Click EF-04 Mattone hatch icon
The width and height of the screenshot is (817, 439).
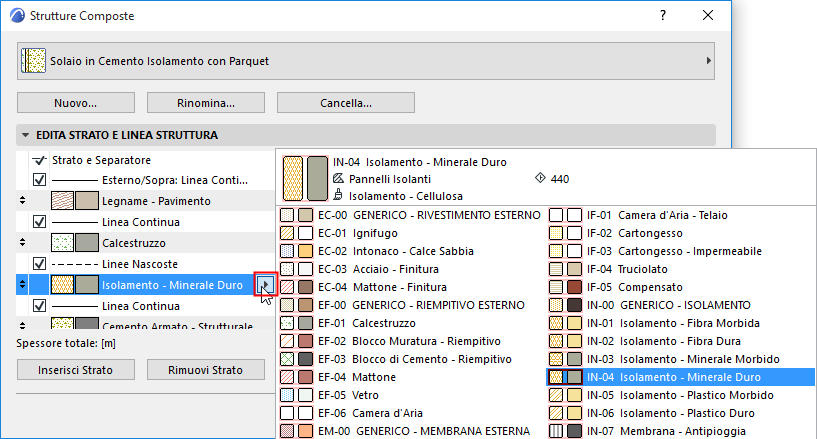click(x=287, y=377)
